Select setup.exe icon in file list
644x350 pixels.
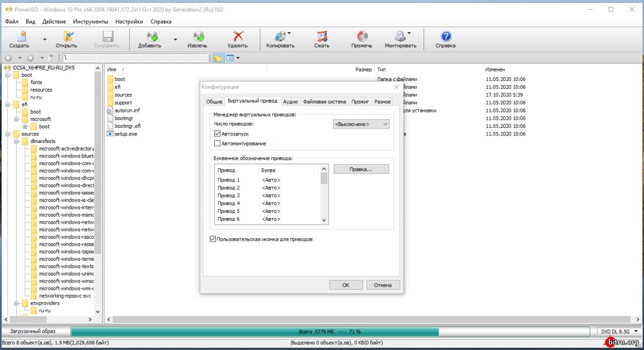click(x=111, y=134)
